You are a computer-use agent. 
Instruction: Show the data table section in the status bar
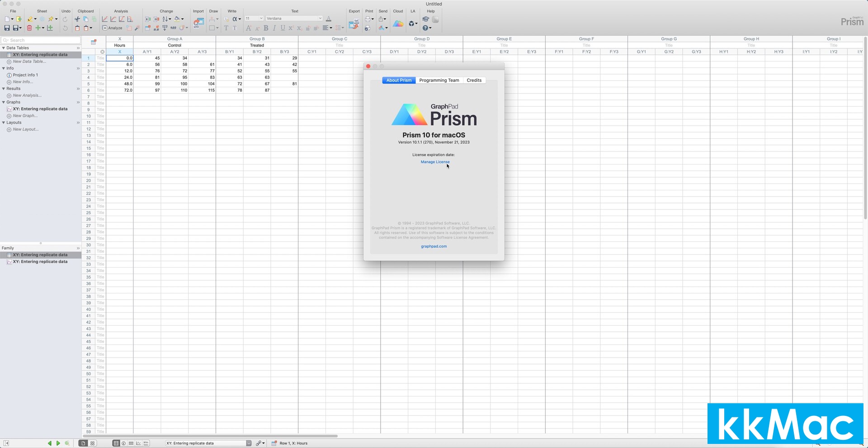116,443
